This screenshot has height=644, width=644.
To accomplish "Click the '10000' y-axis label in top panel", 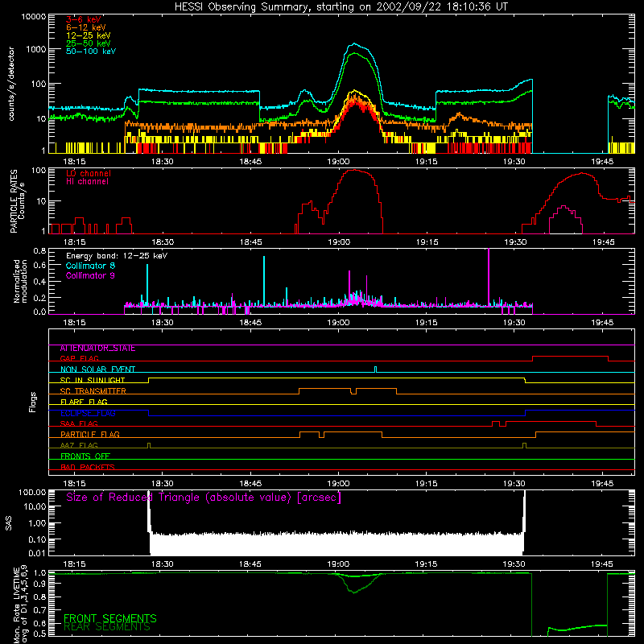I will (34, 17).
